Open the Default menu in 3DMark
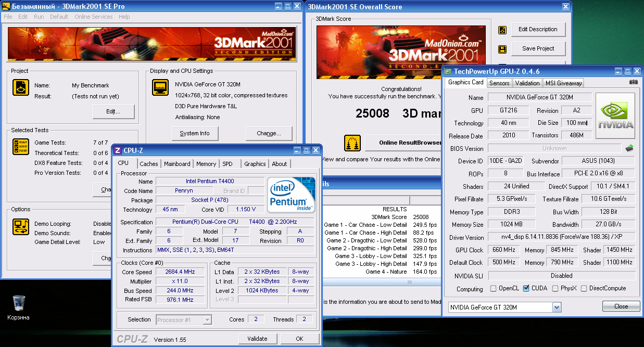This screenshot has width=644, height=347. 59,17
